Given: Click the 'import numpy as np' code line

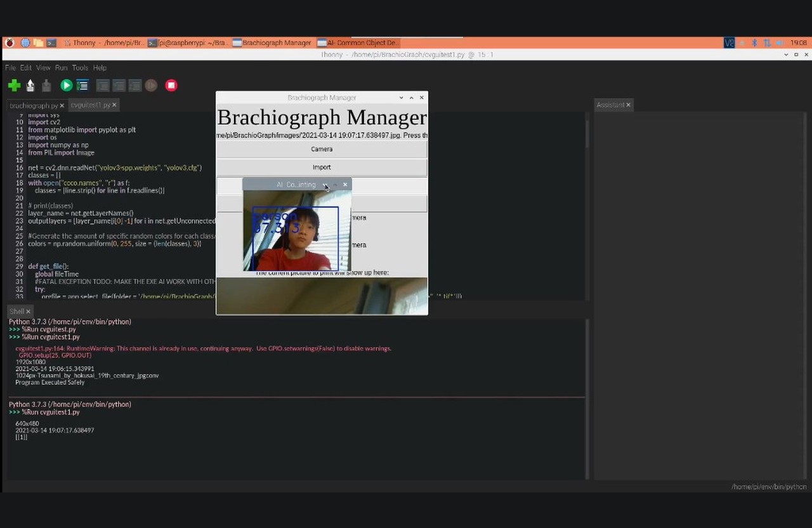Looking at the screenshot, I should tap(58, 145).
